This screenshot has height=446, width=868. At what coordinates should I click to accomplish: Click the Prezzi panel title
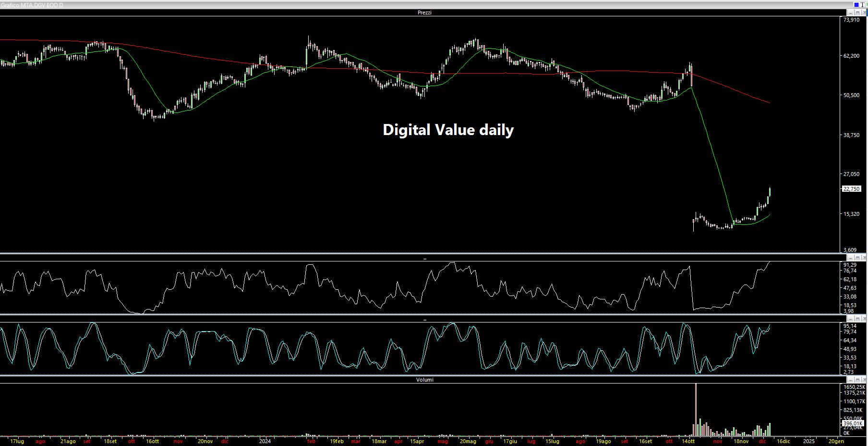(424, 12)
